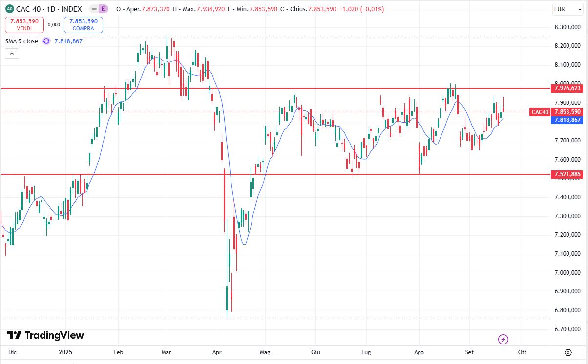Click the CAC40 last price tag
Viewport: 588px width, 364px height.
pos(540,112)
